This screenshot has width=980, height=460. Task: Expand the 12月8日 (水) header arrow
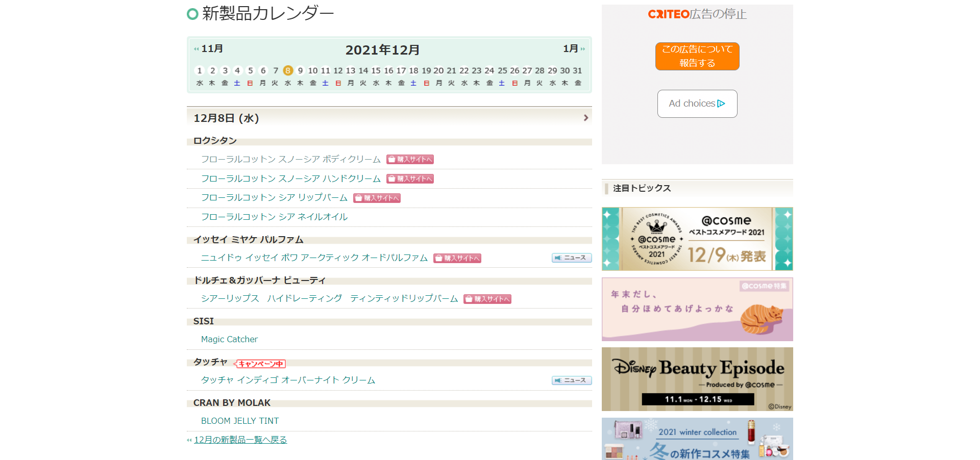[x=585, y=118]
